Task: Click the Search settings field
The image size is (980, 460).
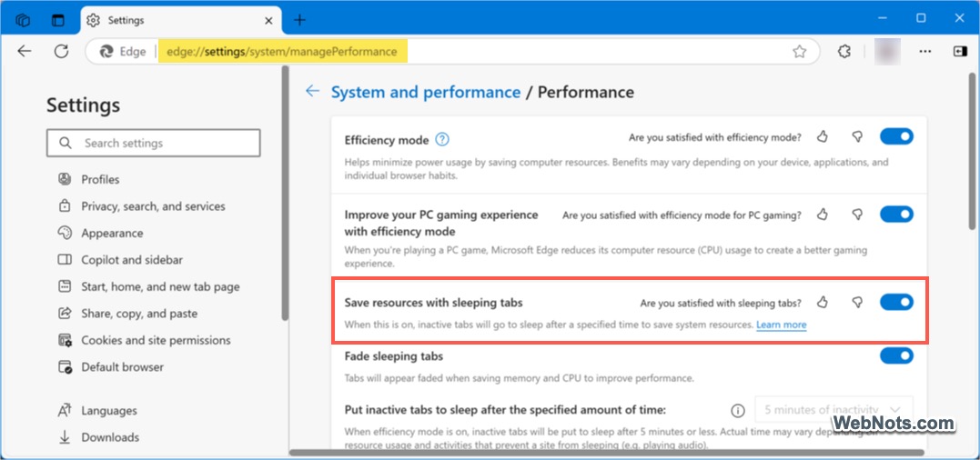Action: [x=153, y=143]
